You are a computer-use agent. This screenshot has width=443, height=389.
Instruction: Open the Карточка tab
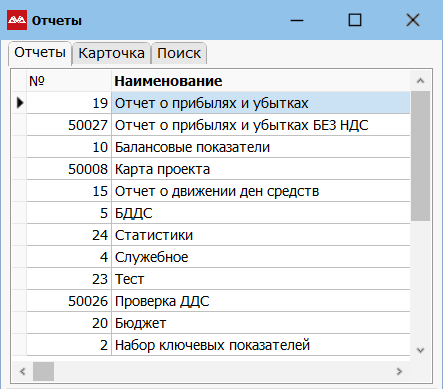pyautogui.click(x=111, y=53)
